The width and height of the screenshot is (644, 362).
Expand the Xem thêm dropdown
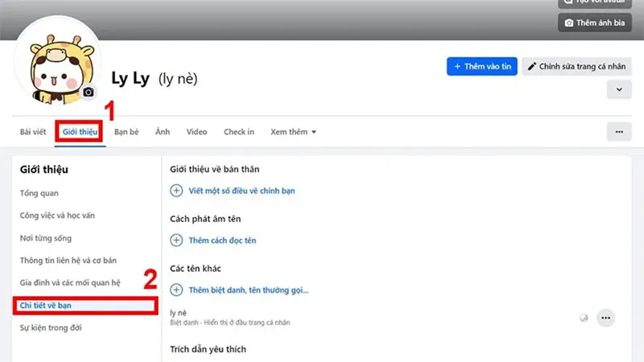[293, 132]
